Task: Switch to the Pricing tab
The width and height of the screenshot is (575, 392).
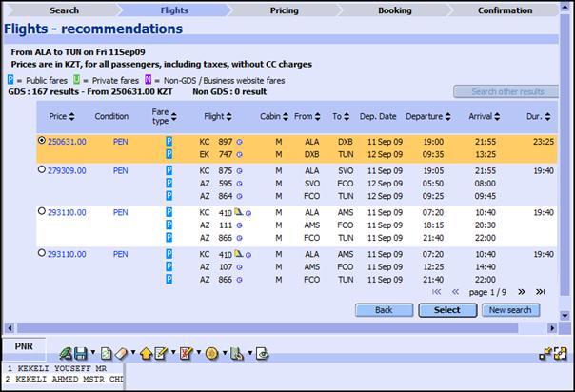Action: point(284,10)
